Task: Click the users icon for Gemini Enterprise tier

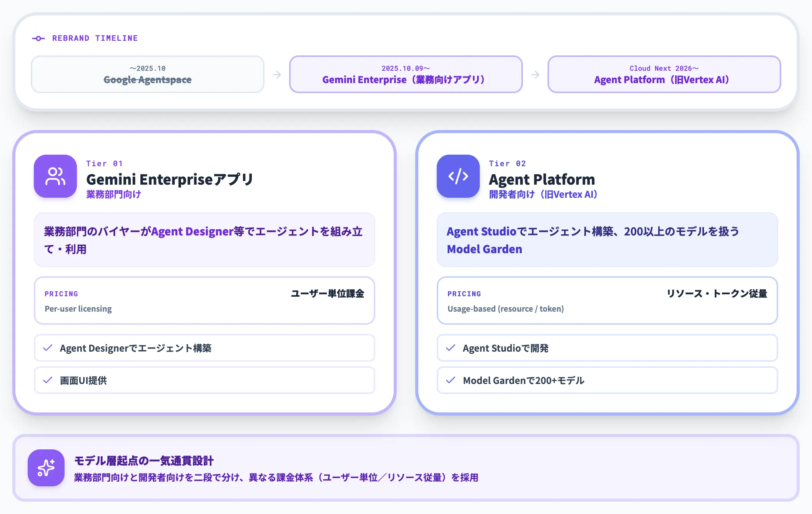Action: click(x=55, y=176)
